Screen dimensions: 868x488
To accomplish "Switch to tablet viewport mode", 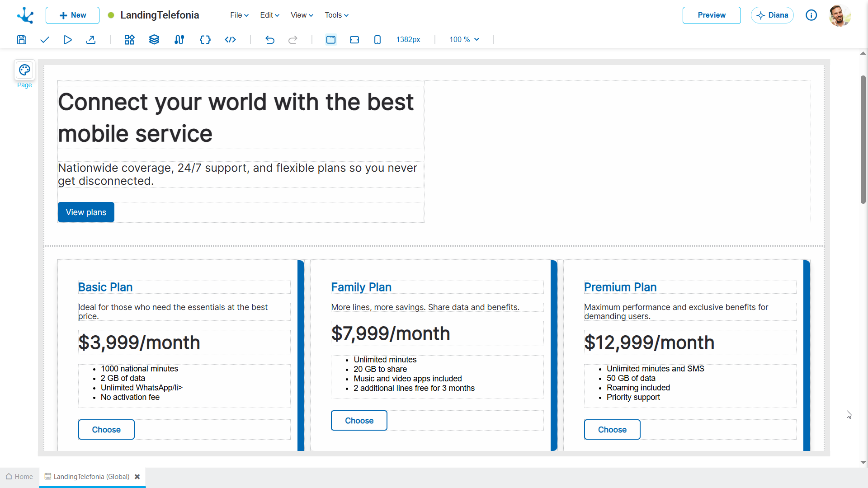I will [354, 40].
